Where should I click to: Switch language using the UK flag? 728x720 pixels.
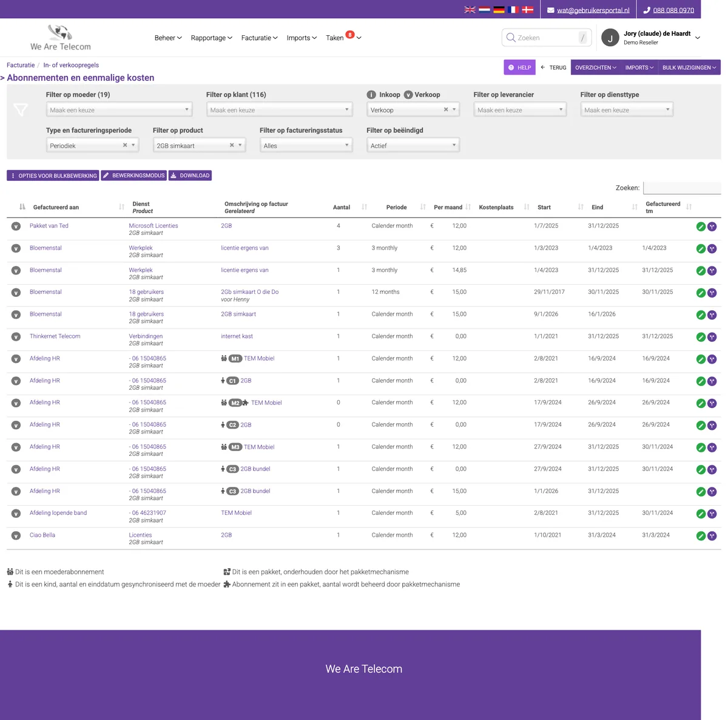pos(470,10)
